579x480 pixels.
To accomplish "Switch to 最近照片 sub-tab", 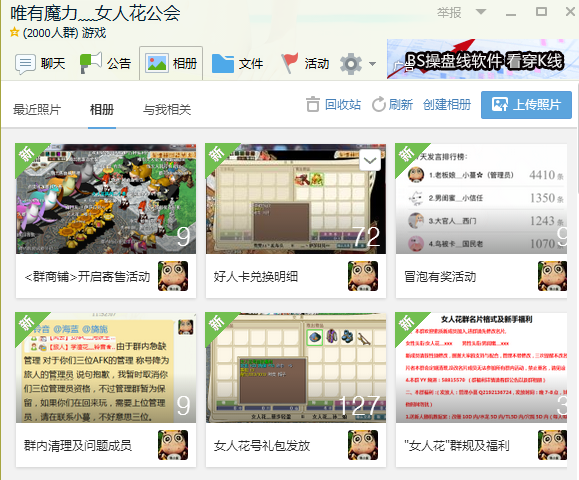I will click(x=37, y=110).
